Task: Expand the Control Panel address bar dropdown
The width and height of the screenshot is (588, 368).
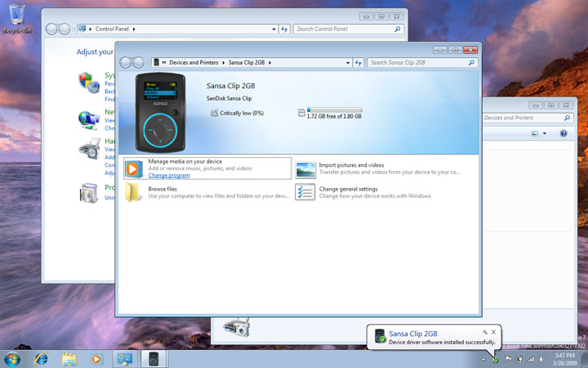Action: (x=274, y=29)
